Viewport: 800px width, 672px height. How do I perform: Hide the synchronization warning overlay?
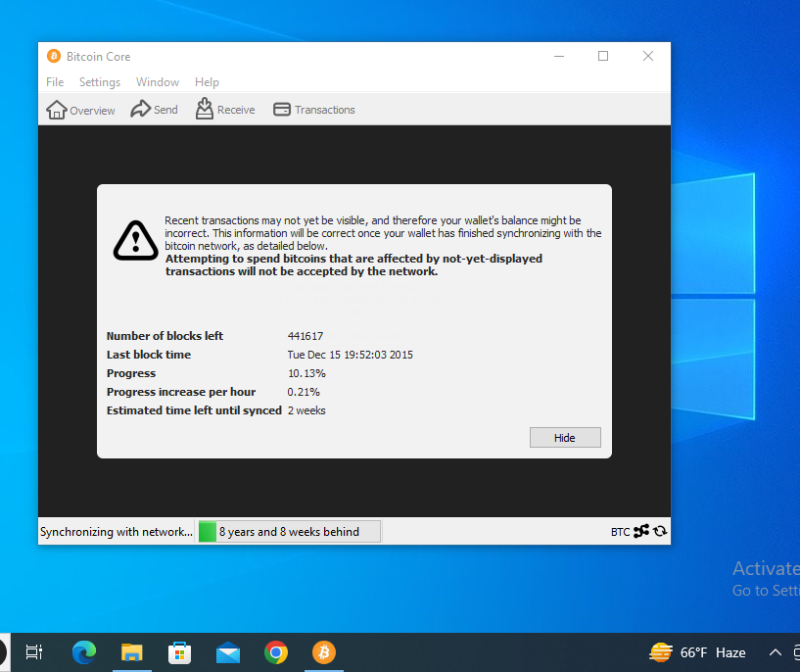tap(565, 437)
